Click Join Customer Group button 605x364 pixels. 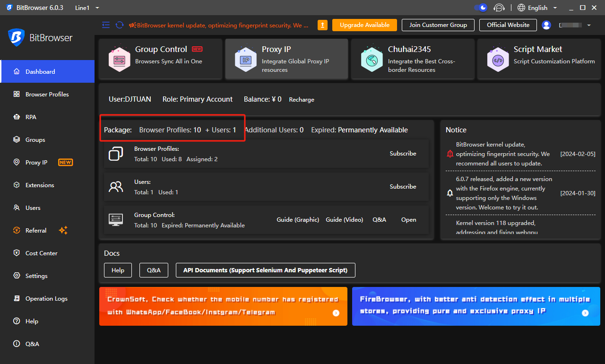[x=438, y=25]
